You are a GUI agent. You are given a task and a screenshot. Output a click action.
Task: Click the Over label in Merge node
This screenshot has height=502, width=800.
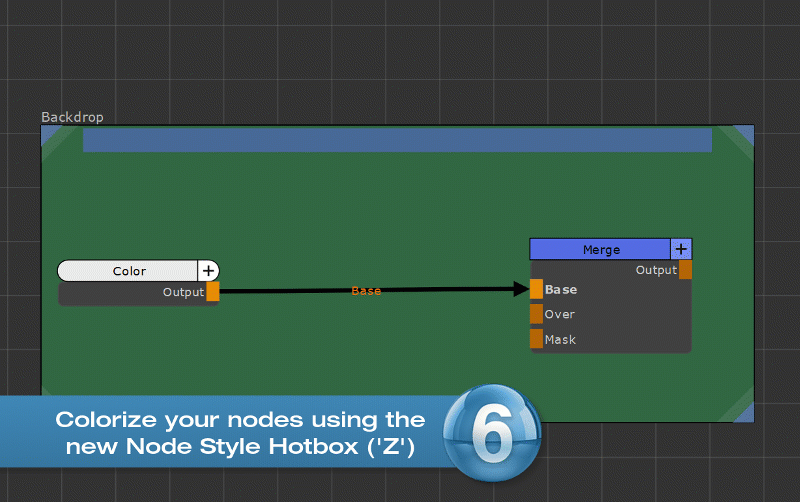click(x=560, y=314)
